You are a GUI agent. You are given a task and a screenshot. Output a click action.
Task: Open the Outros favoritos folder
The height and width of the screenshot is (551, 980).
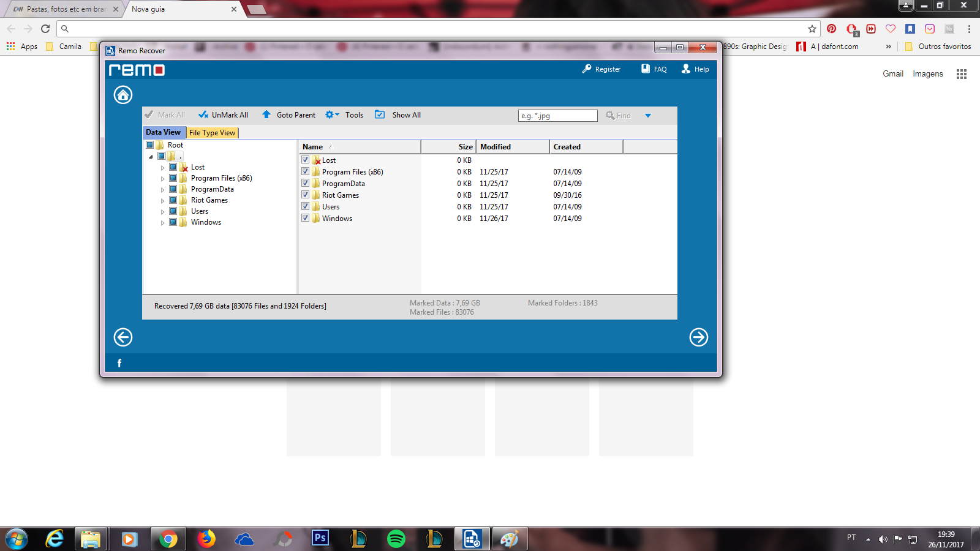click(x=938, y=47)
